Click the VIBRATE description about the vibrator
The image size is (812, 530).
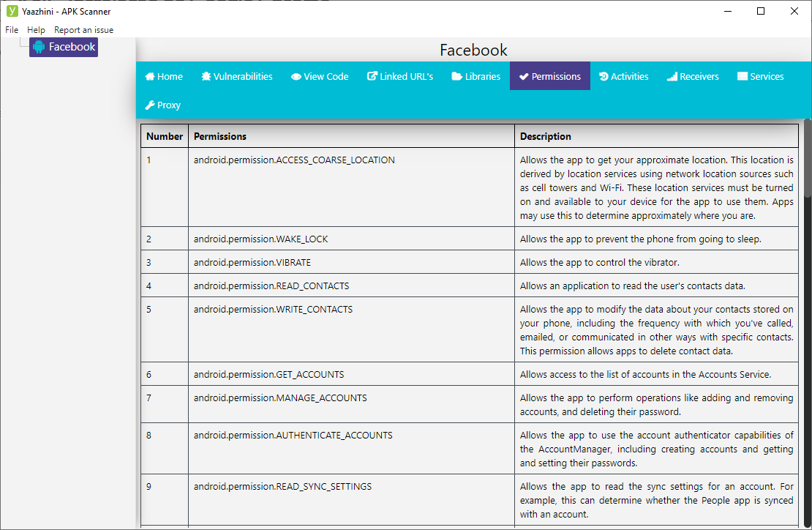pos(600,262)
